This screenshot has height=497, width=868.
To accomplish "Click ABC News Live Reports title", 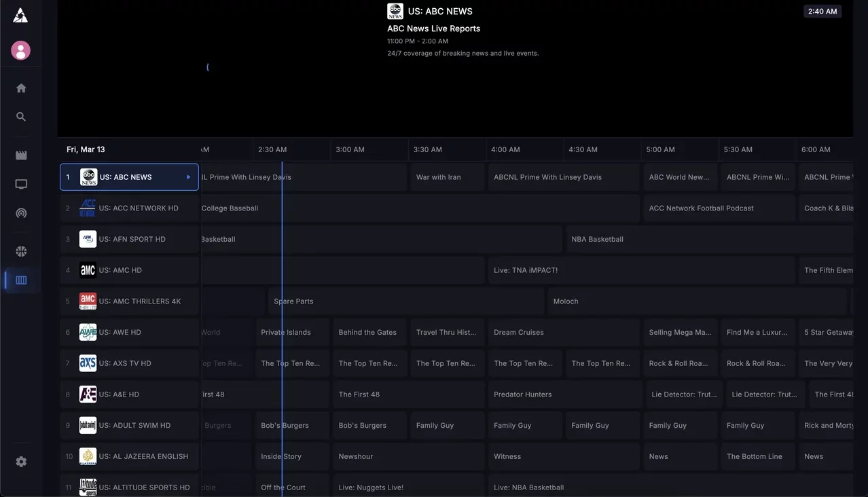I will (433, 29).
